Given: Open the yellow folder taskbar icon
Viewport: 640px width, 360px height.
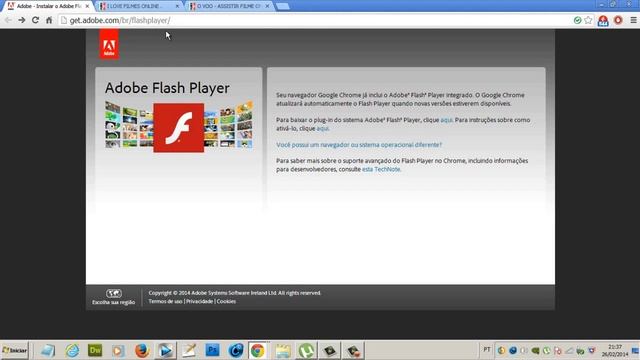Looking at the screenshot, I should pyautogui.click(x=282, y=350).
